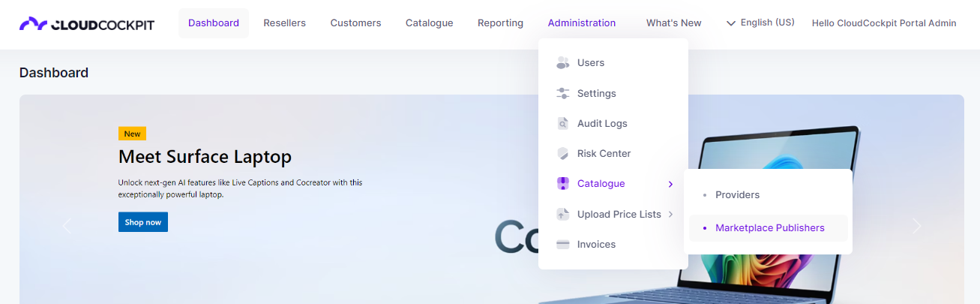Click the Audit Logs document icon
Image resolution: width=980 pixels, height=304 pixels.
click(563, 124)
